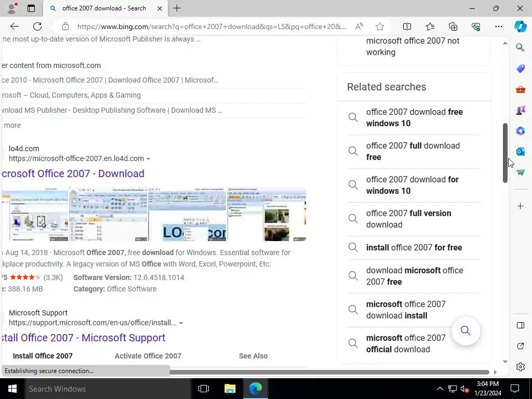
Task: Open Collections icon
Action: [x=453, y=26]
